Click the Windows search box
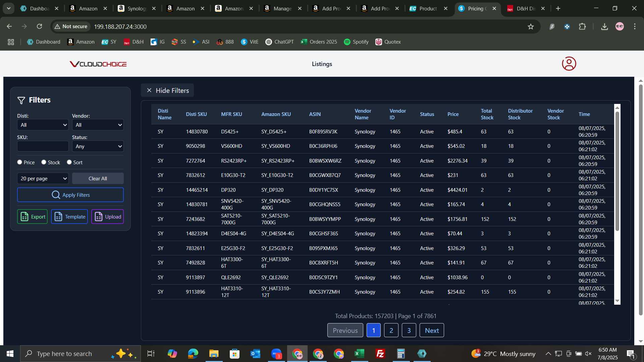The image size is (644, 362). click(x=80, y=354)
